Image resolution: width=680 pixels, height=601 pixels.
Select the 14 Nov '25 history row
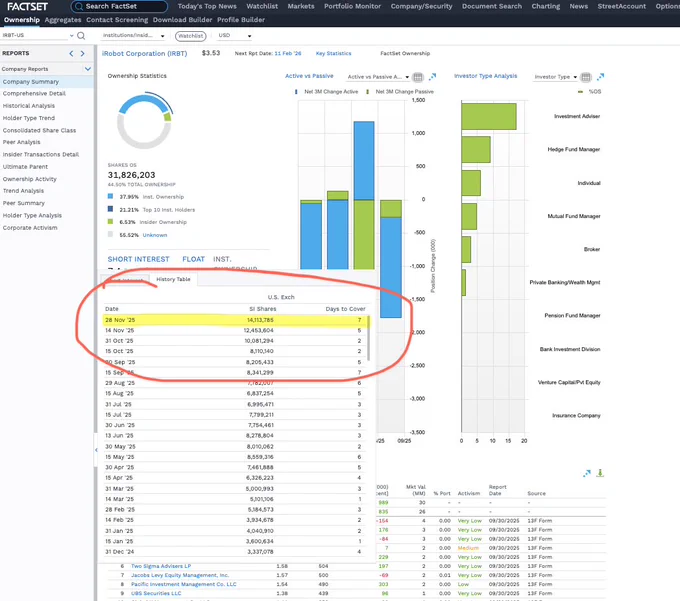[235, 330]
